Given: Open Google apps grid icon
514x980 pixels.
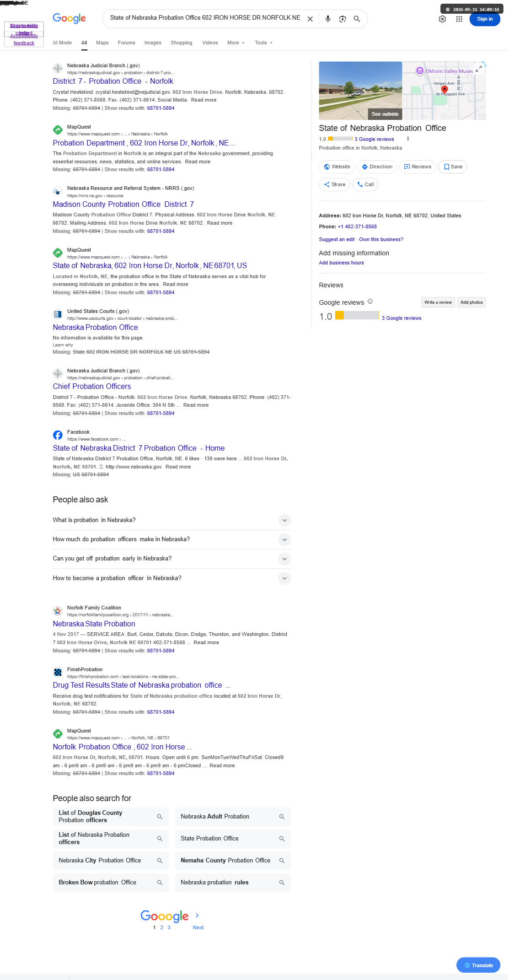Looking at the screenshot, I should coord(459,19).
